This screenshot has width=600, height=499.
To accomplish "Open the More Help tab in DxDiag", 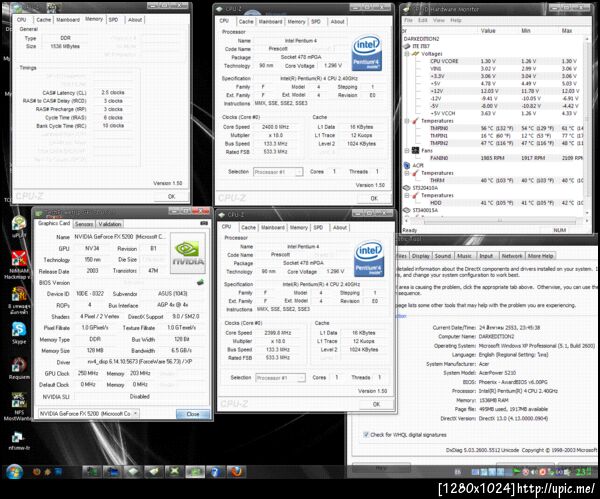I will [x=540, y=256].
